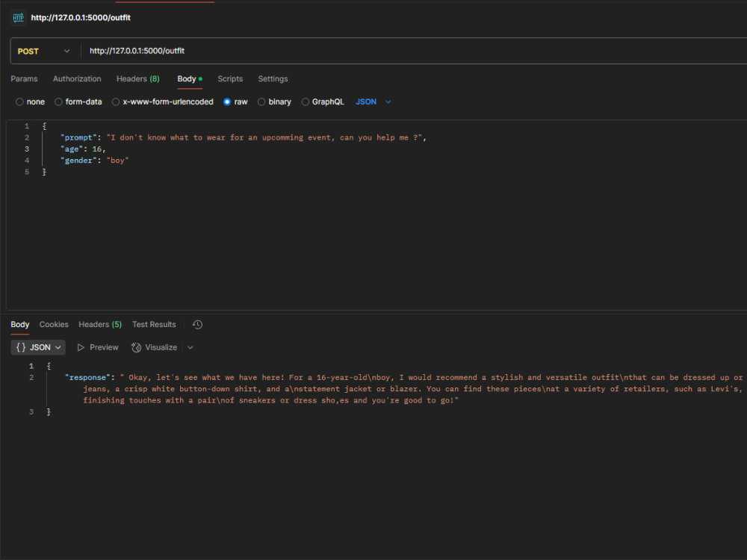Click the "prompt" key in request body
The height and width of the screenshot is (560, 747).
click(78, 137)
